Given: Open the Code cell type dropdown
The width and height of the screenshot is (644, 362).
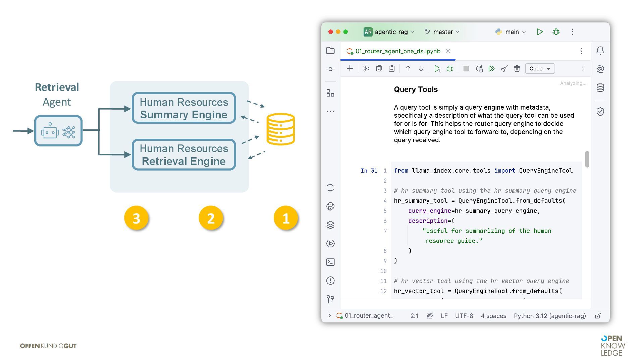Looking at the screenshot, I should (x=540, y=69).
